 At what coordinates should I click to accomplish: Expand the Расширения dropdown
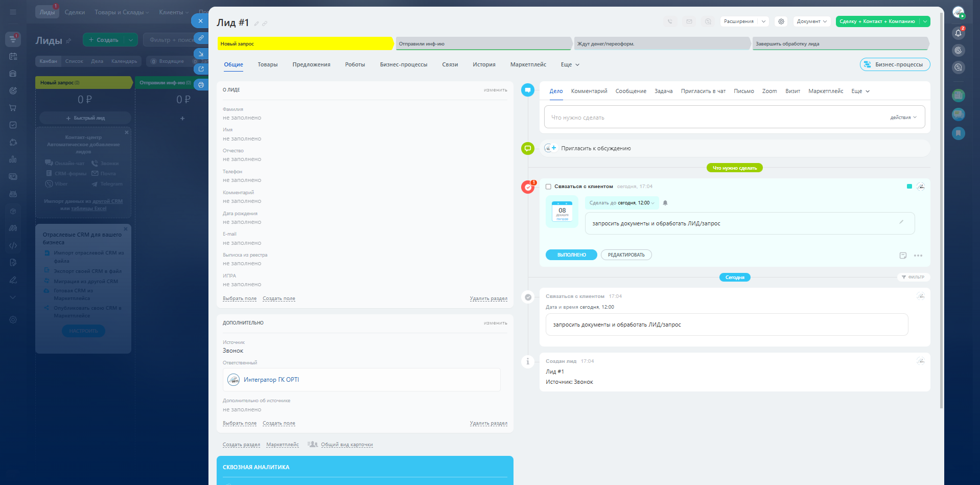(763, 21)
